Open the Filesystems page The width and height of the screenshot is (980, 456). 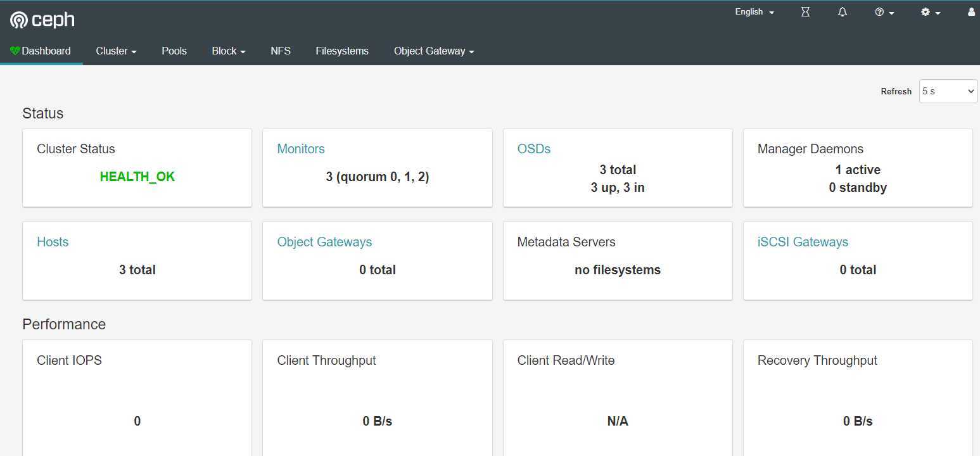pyautogui.click(x=342, y=51)
